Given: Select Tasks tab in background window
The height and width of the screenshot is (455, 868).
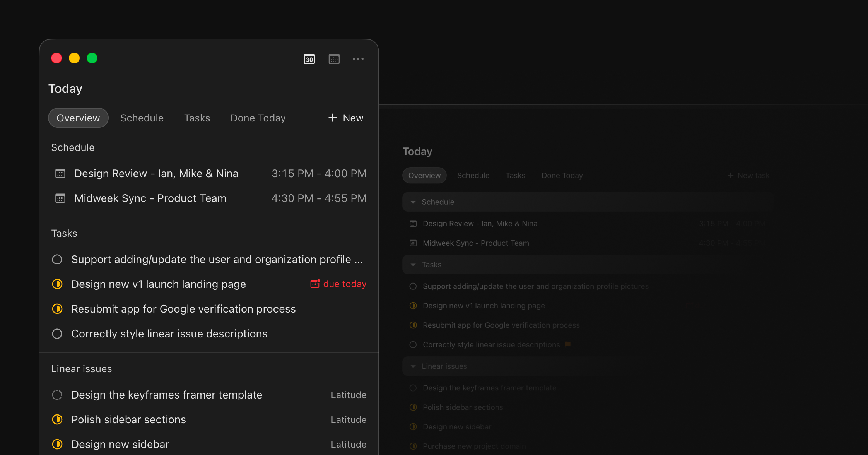Looking at the screenshot, I should click(516, 175).
